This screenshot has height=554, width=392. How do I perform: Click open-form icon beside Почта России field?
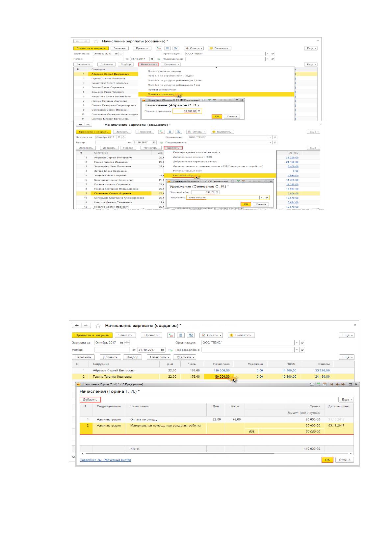pos(267,198)
